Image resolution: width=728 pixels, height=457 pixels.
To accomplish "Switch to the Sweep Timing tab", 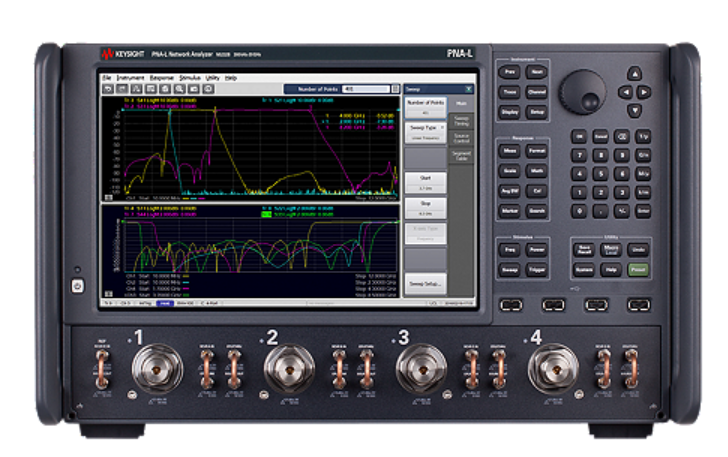I will (462, 121).
